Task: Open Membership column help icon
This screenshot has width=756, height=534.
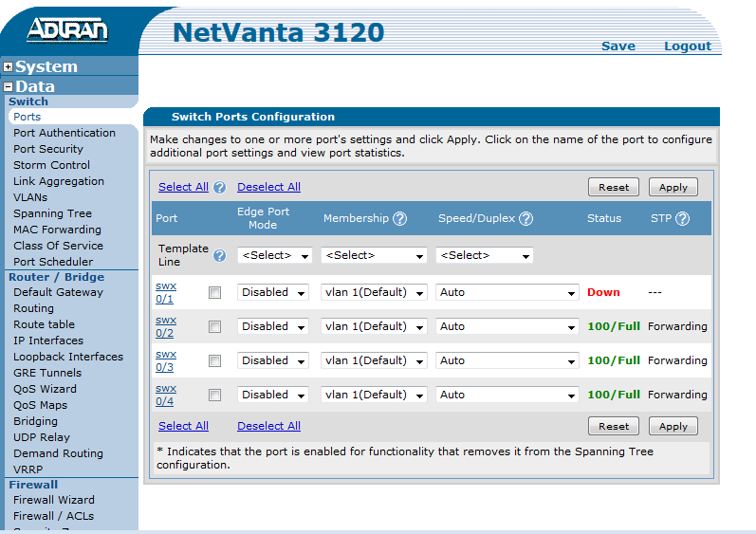Action: (399, 219)
